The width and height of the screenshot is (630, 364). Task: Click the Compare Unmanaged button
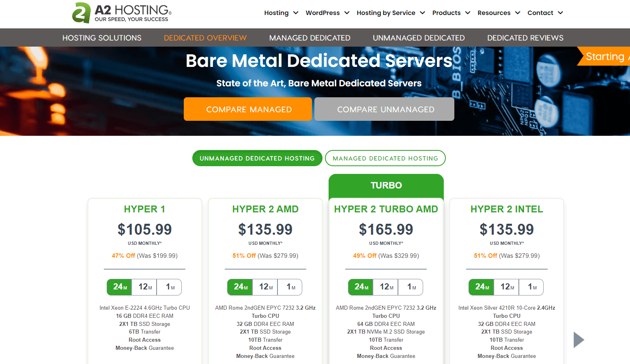pyautogui.click(x=384, y=109)
